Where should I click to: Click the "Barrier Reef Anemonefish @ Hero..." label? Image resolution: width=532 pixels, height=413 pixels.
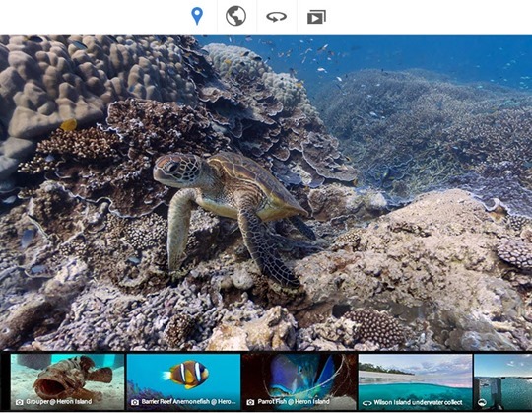(x=188, y=402)
